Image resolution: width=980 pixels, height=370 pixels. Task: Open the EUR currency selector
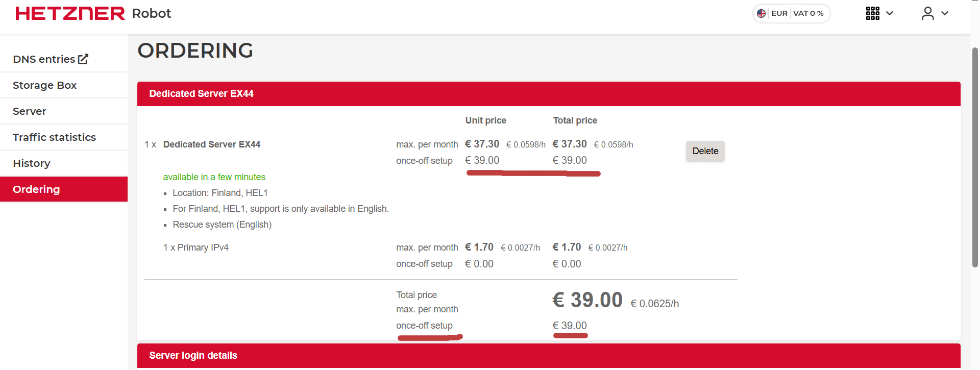pyautogui.click(x=779, y=13)
